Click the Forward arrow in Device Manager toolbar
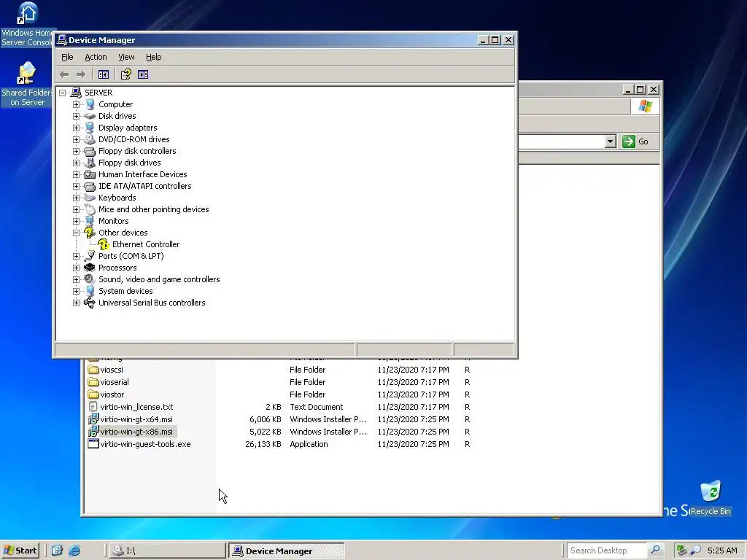The width and height of the screenshot is (747, 560). pyautogui.click(x=81, y=74)
